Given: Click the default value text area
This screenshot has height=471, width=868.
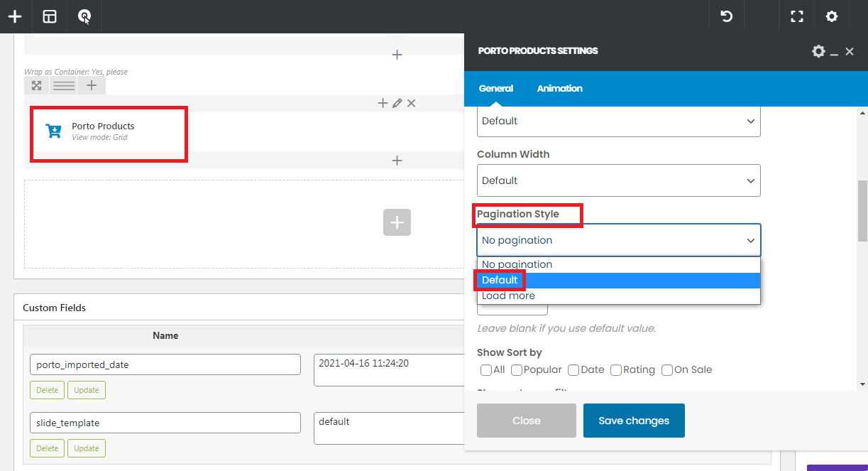Looking at the screenshot, I should tap(388, 428).
